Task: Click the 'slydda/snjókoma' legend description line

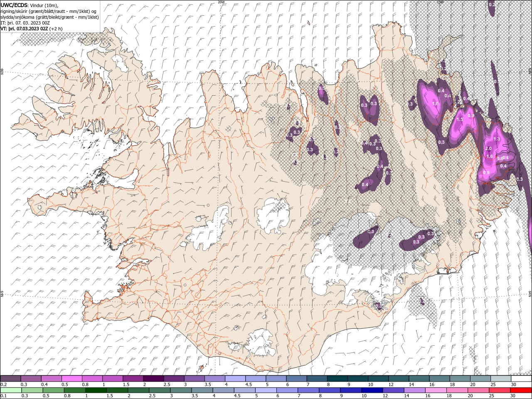Action: [x=50, y=17]
